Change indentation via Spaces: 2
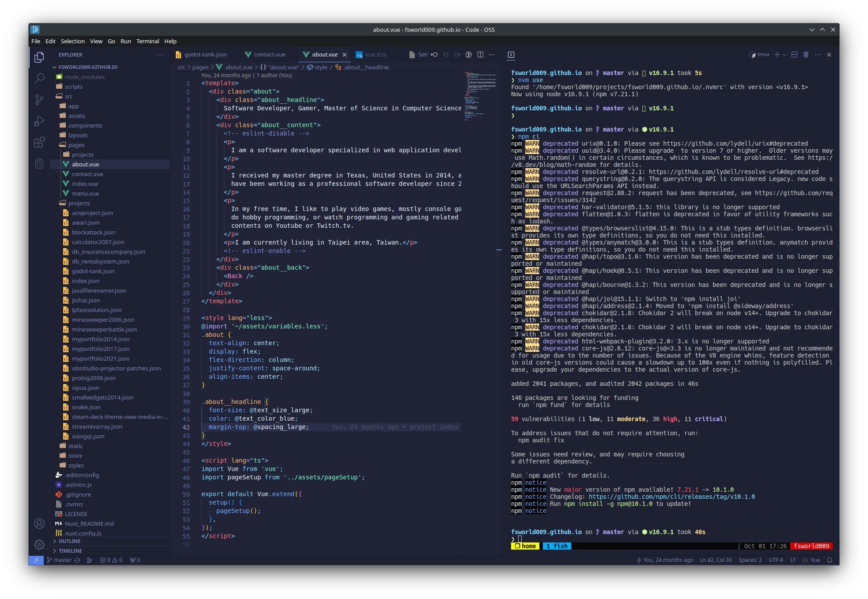868x599 pixels. click(x=750, y=560)
